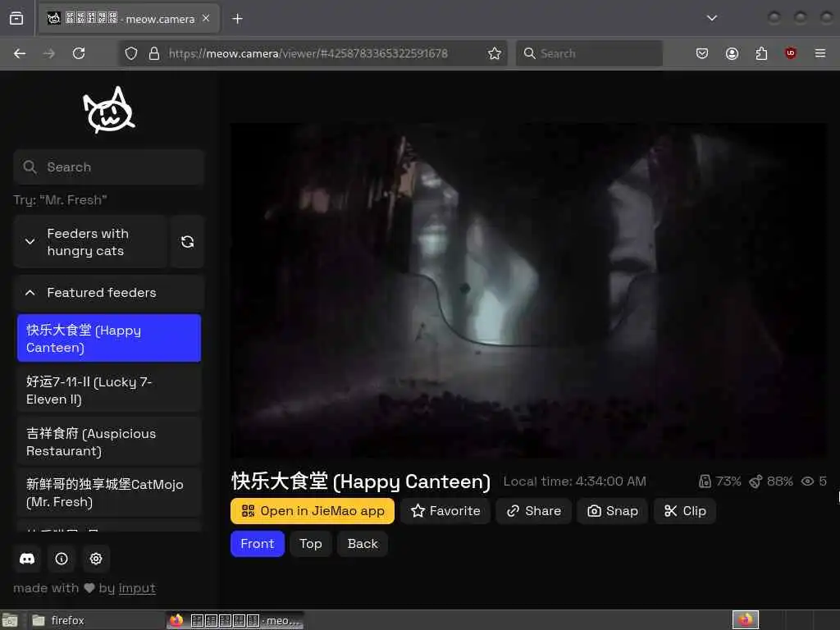
Task: Open the Firefox View icon
Action: [16, 19]
